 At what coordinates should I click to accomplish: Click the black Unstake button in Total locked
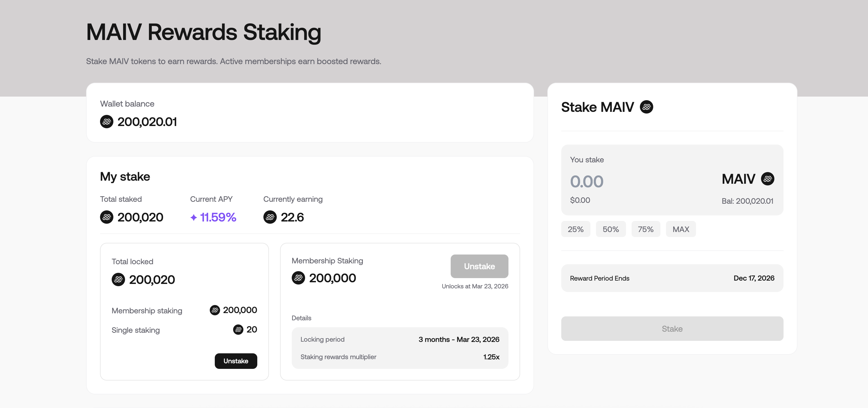point(236,361)
